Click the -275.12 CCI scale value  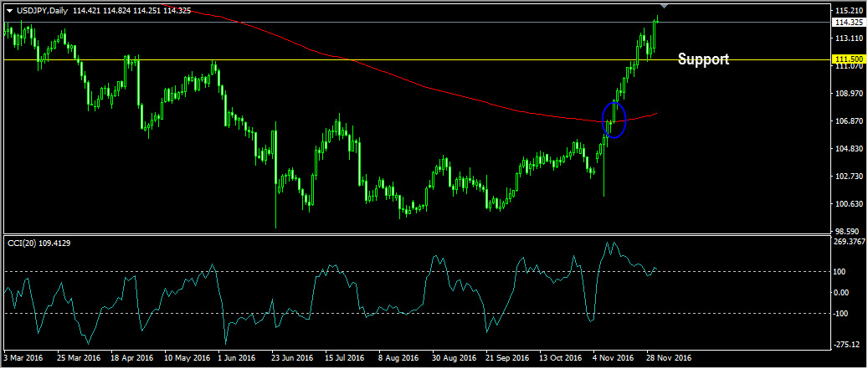pyautogui.click(x=849, y=345)
